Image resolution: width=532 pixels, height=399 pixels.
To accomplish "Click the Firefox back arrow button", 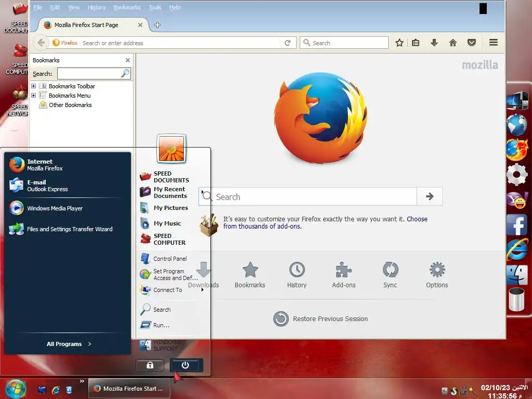I will click(41, 43).
